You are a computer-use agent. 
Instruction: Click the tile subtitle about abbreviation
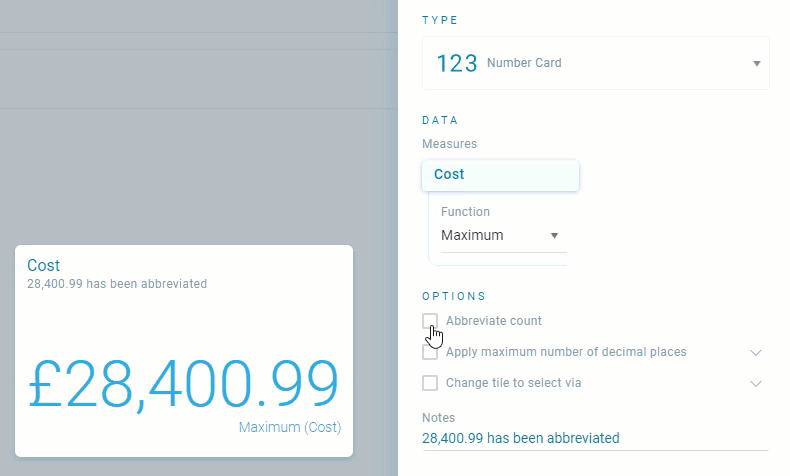point(117,284)
